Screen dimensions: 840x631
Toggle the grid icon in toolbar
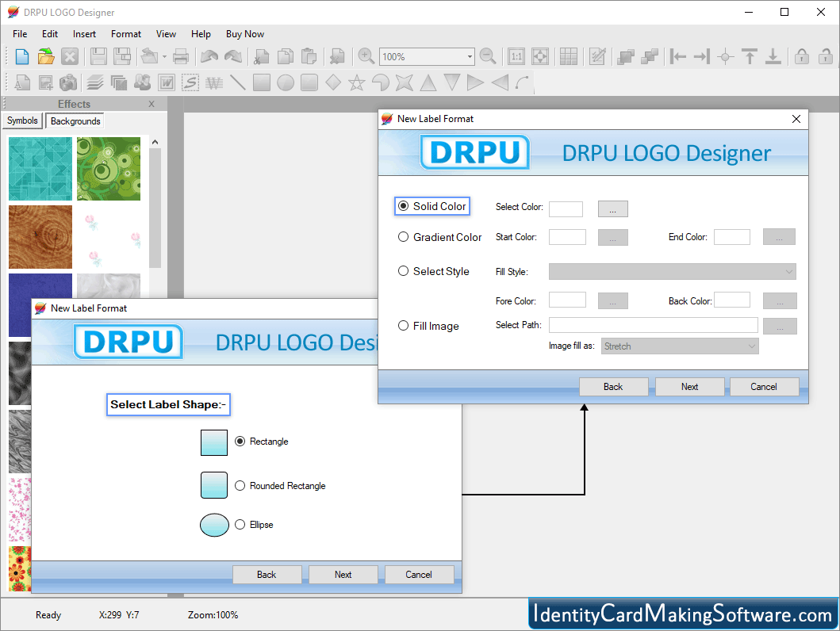point(569,56)
